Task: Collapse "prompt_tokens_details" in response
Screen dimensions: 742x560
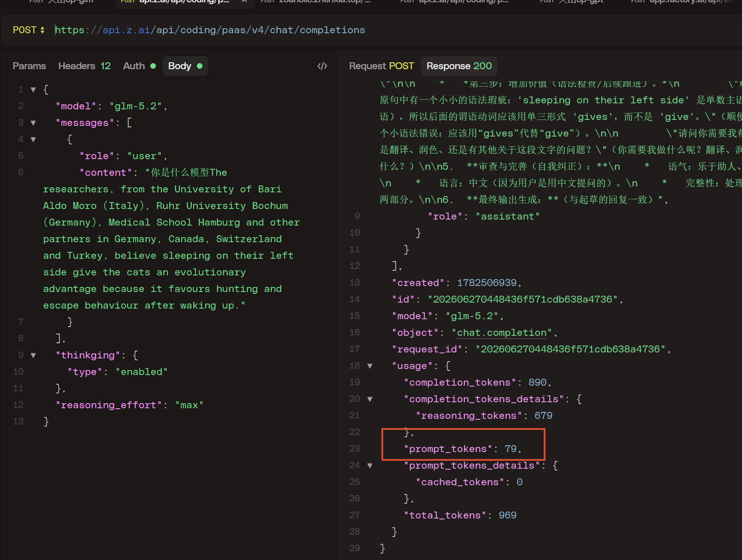Action: [x=370, y=465]
